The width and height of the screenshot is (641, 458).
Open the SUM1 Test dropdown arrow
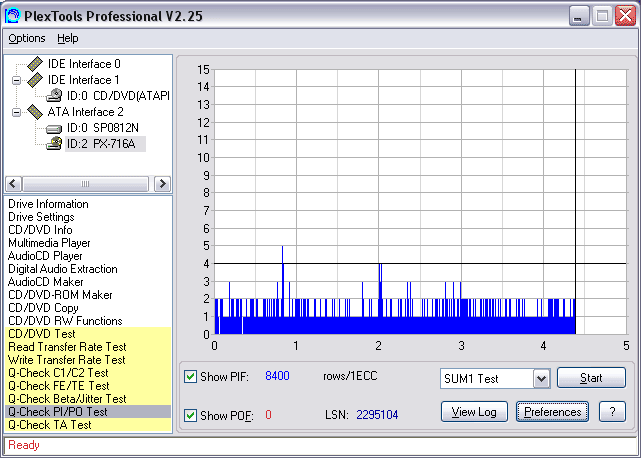point(542,379)
